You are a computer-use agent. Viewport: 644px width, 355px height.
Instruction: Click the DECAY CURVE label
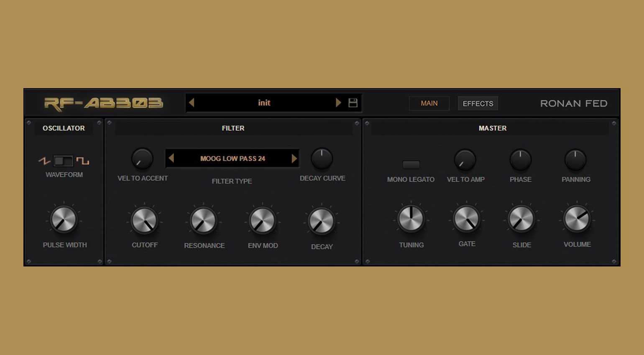coord(322,178)
